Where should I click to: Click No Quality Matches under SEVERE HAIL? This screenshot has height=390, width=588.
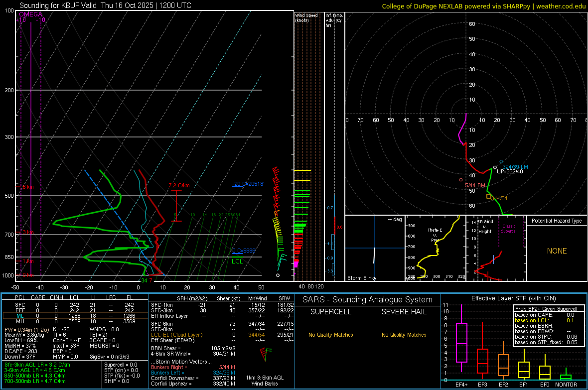point(404,335)
